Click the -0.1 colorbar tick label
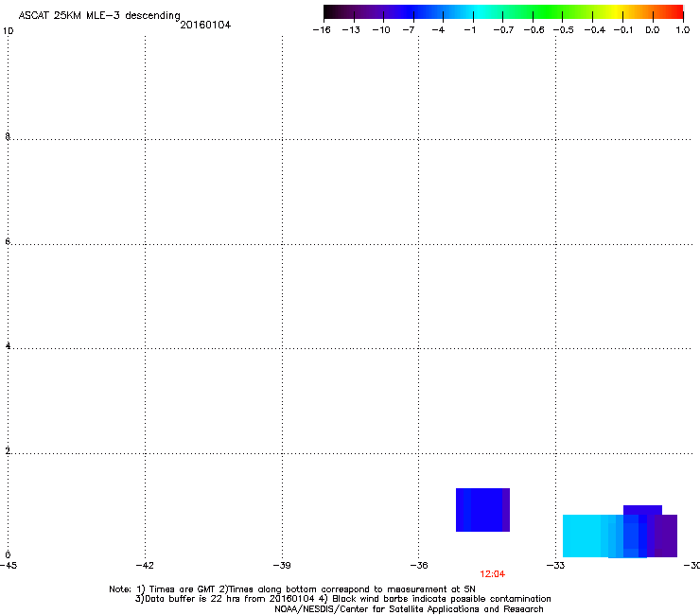This screenshot has width=700, height=615. pos(623,30)
